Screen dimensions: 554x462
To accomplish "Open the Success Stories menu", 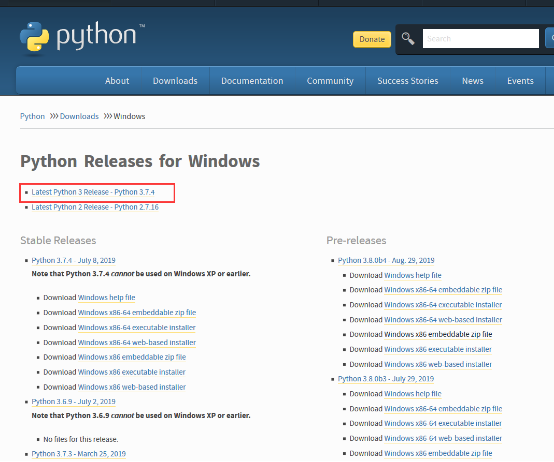I will tap(408, 81).
